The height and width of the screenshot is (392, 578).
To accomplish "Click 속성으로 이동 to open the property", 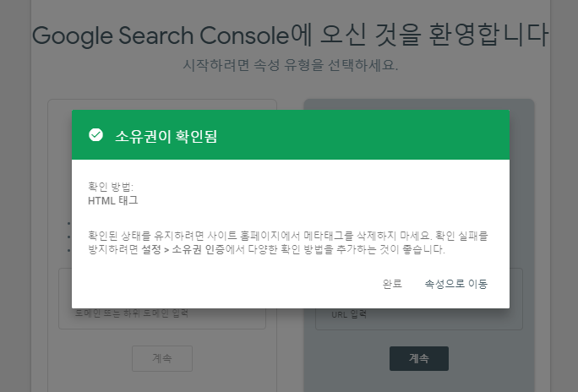I will [456, 284].
